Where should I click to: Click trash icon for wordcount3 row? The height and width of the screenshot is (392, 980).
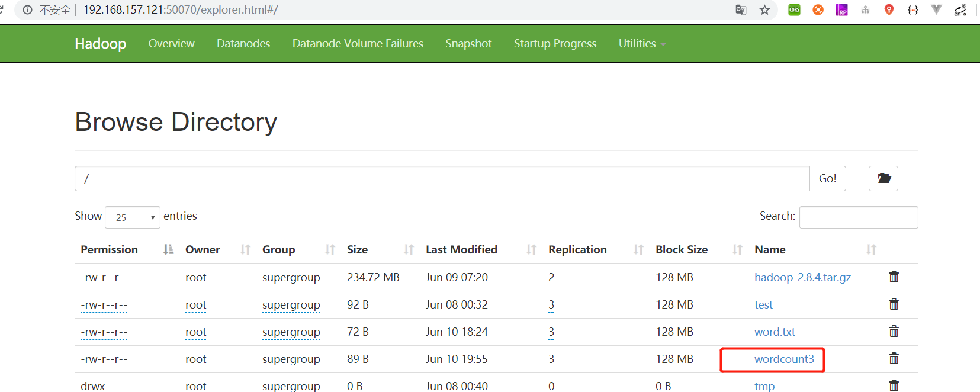(x=894, y=359)
